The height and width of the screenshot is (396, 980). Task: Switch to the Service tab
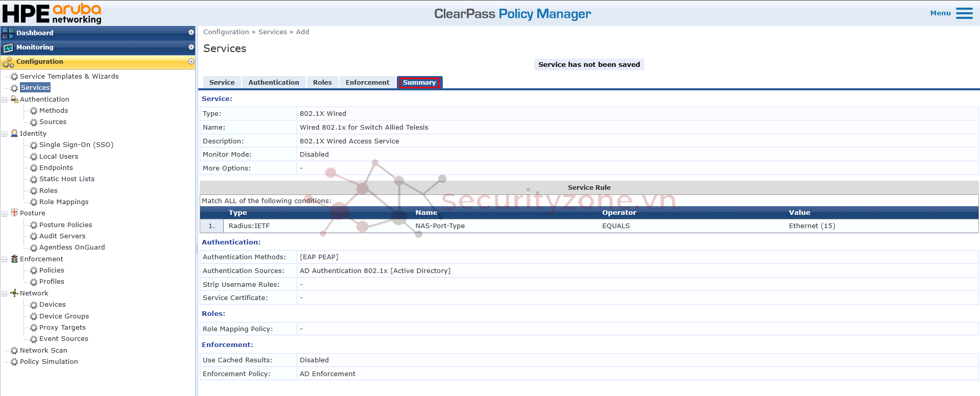point(222,82)
